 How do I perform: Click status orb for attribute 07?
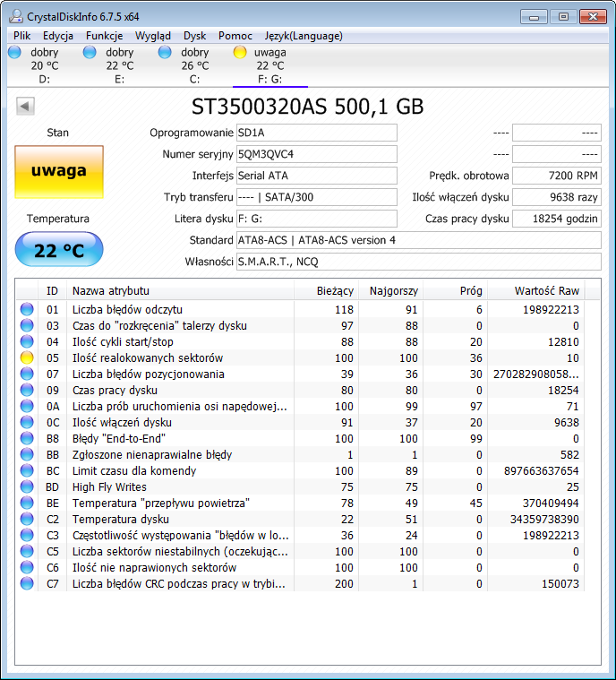pos(27,374)
